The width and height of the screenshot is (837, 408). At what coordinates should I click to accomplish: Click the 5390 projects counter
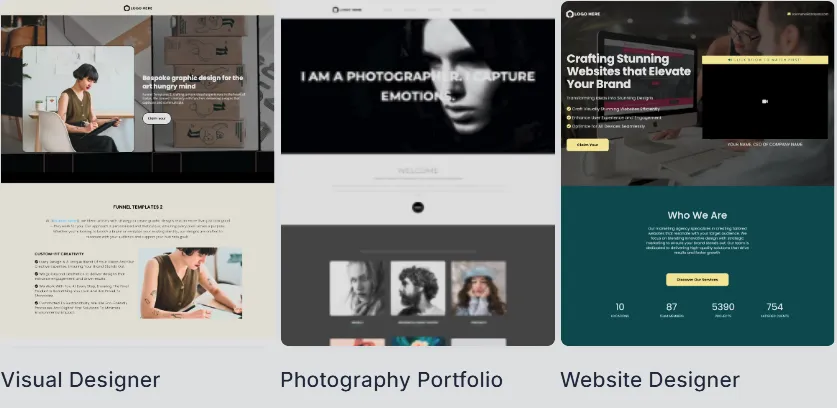click(723, 310)
